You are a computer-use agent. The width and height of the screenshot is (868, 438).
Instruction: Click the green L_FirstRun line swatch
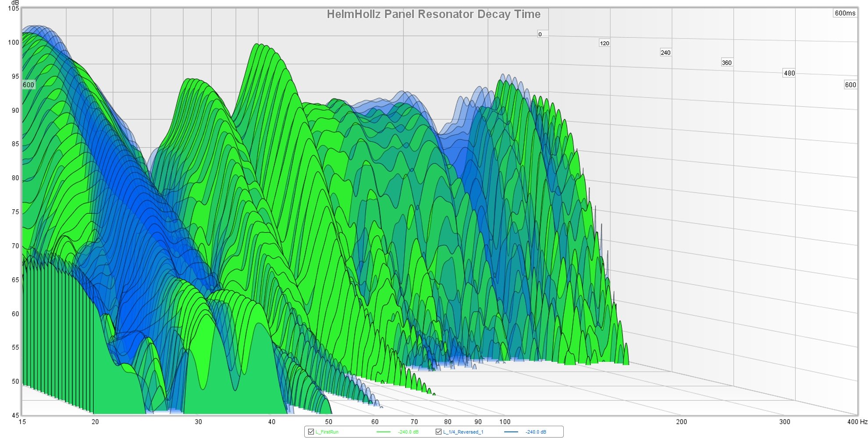pyautogui.click(x=383, y=432)
